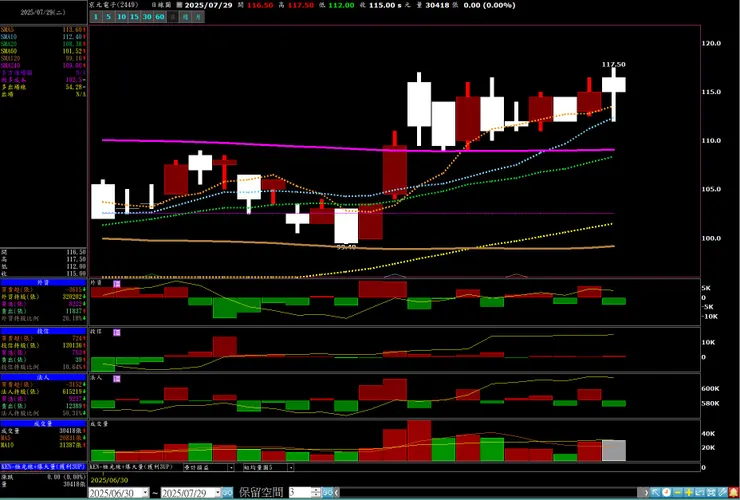Click purple settings icon in 投信 chart panel
Image resolution: width=740 pixels, height=500 pixels.
pyautogui.click(x=117, y=332)
